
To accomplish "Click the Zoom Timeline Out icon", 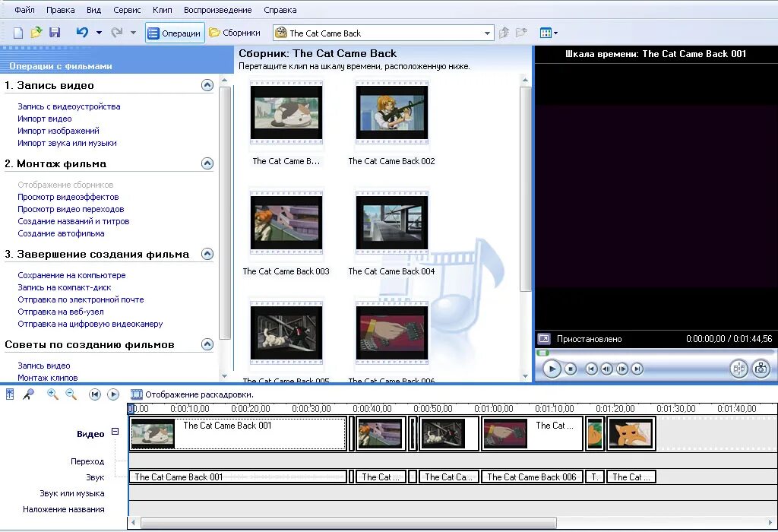I will coord(71,394).
